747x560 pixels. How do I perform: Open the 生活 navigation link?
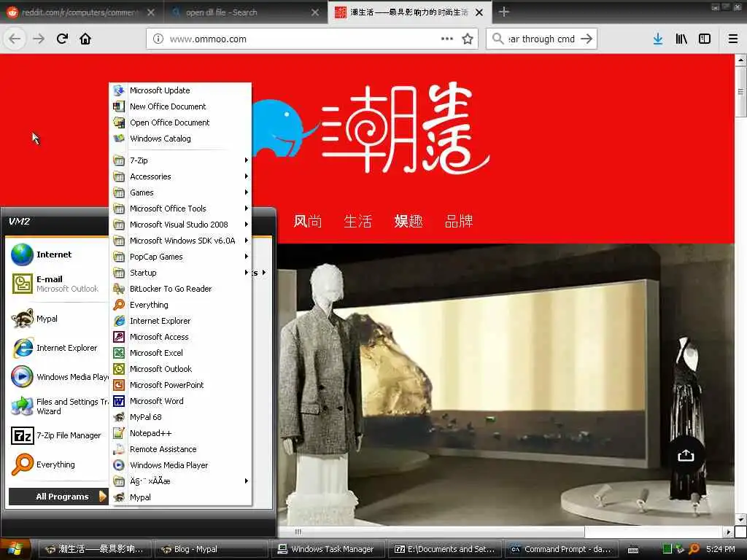pos(357,222)
